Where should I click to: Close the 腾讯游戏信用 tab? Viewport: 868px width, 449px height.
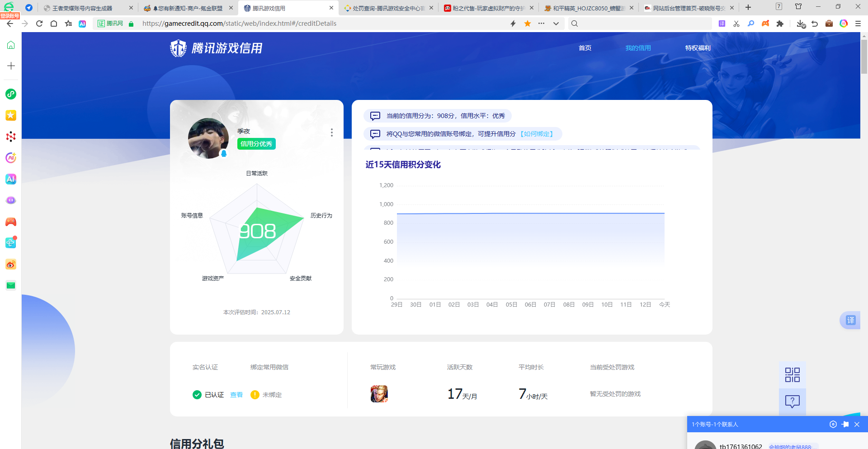[331, 8]
